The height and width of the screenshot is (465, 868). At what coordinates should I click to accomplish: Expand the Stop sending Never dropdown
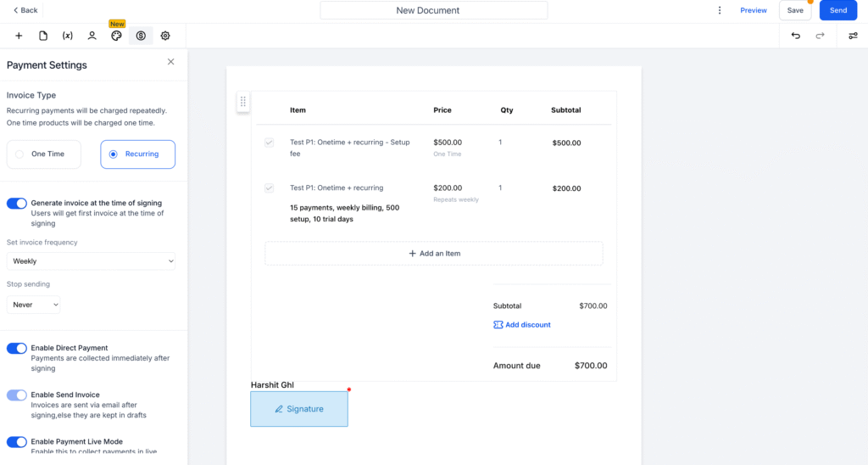coord(33,305)
